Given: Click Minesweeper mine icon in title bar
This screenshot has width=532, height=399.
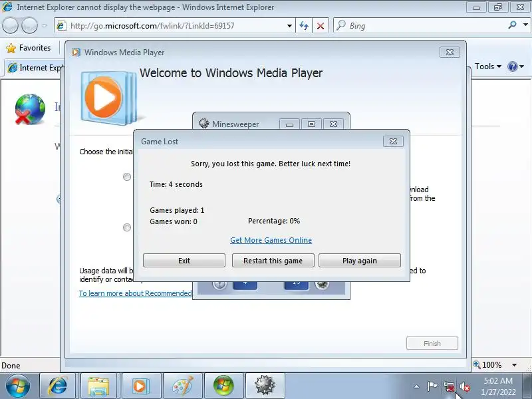Looking at the screenshot, I should pos(204,124).
